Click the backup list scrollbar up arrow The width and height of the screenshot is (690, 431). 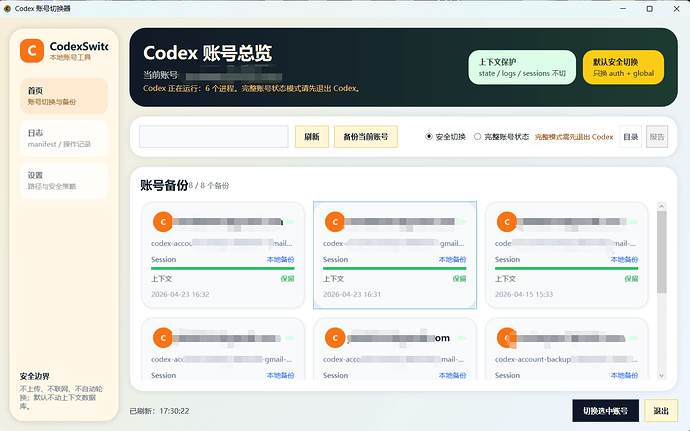661,206
